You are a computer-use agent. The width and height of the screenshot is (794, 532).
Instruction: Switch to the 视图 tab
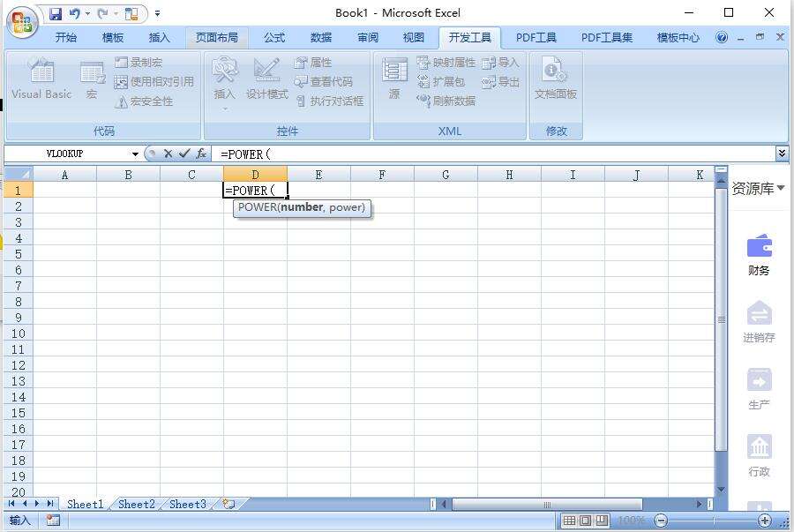point(414,37)
